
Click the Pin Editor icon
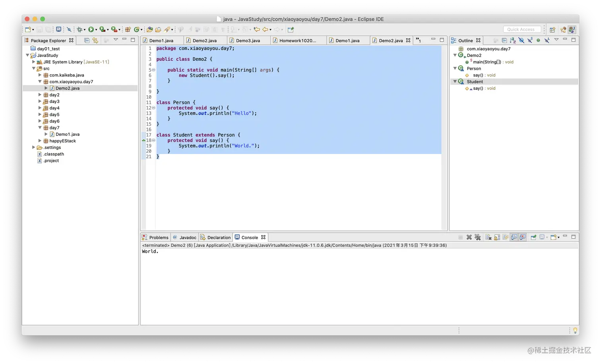(x=291, y=29)
